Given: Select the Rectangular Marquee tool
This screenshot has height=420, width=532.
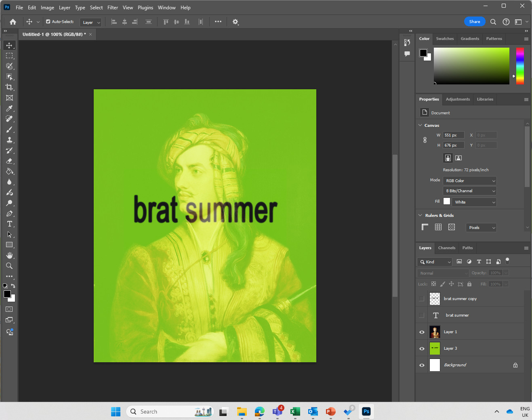Looking at the screenshot, I should point(9,56).
